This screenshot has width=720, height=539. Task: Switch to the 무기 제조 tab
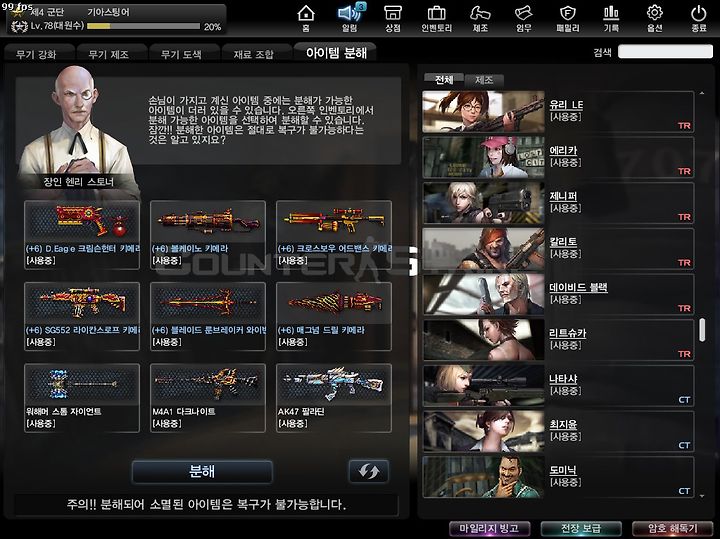pos(111,54)
